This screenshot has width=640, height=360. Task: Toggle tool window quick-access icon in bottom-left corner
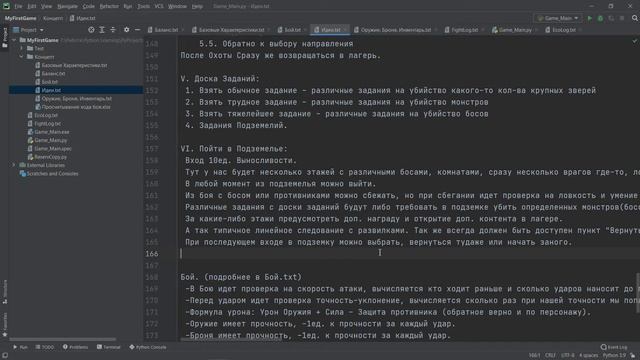click(x=5, y=355)
